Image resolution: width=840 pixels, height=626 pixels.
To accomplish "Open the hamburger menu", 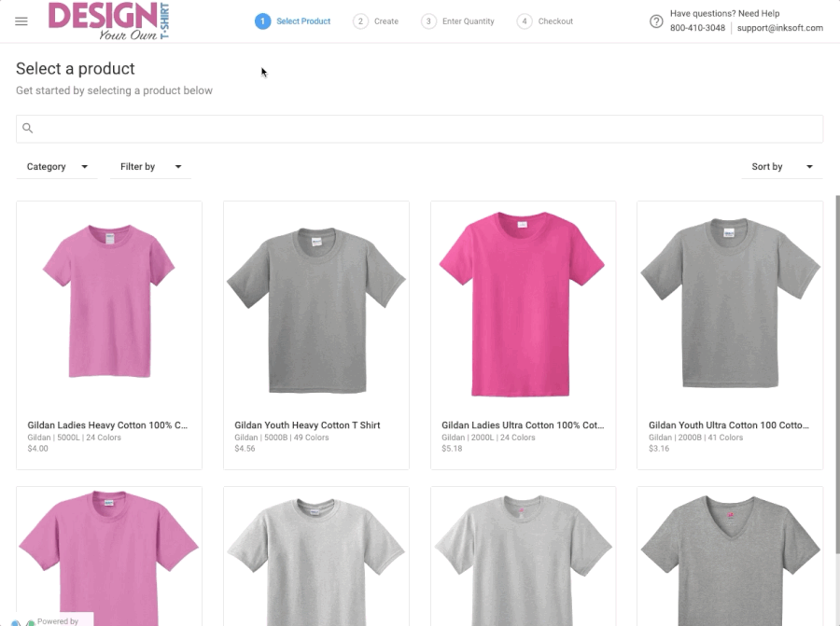I will point(21,21).
